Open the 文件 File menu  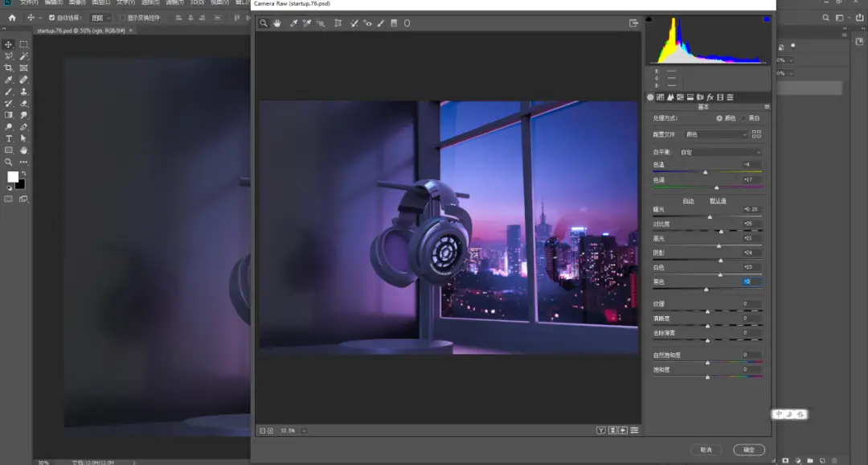tap(29, 2)
